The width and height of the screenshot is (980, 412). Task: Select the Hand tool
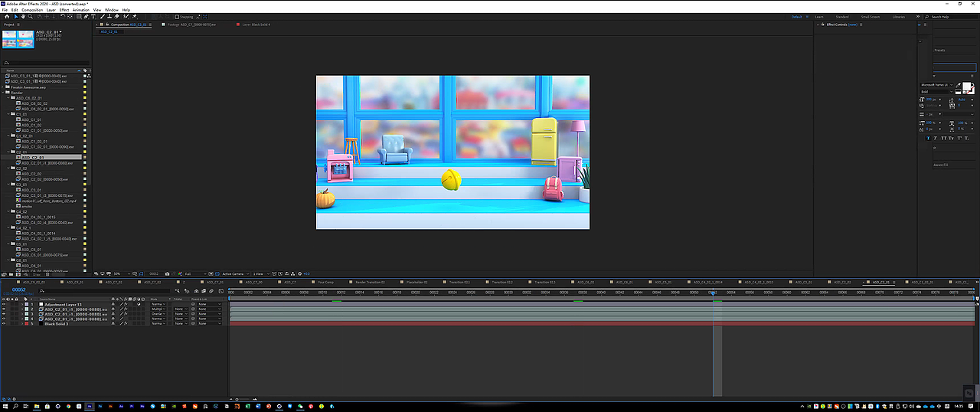[x=23, y=16]
